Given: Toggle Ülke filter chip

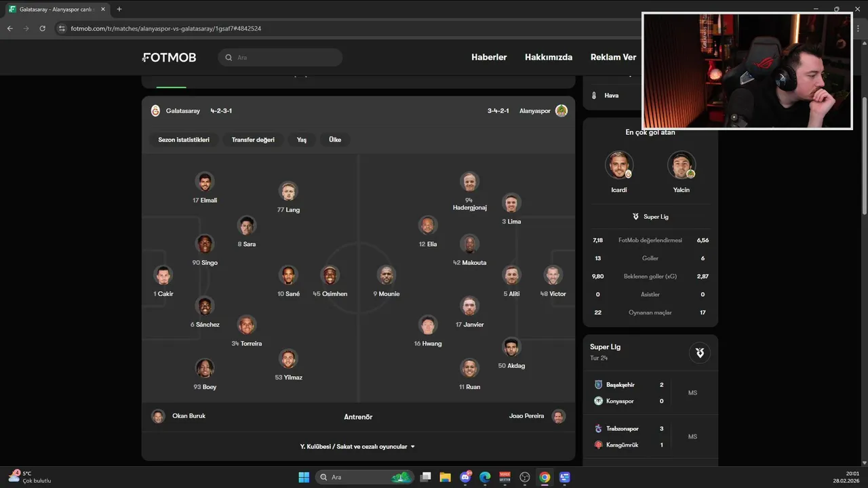Looking at the screenshot, I should [x=335, y=140].
